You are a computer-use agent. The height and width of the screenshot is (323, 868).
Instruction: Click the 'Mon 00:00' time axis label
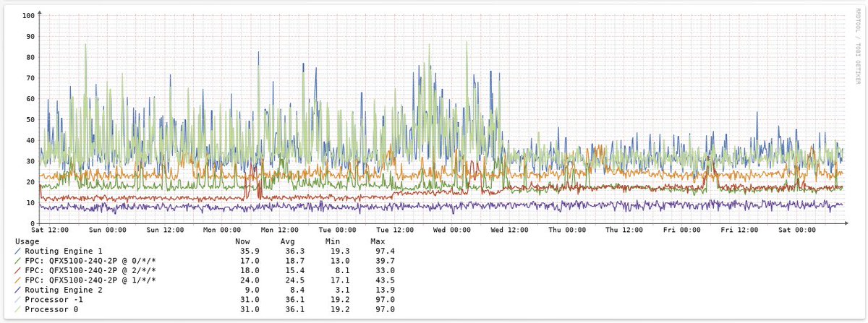point(221,231)
